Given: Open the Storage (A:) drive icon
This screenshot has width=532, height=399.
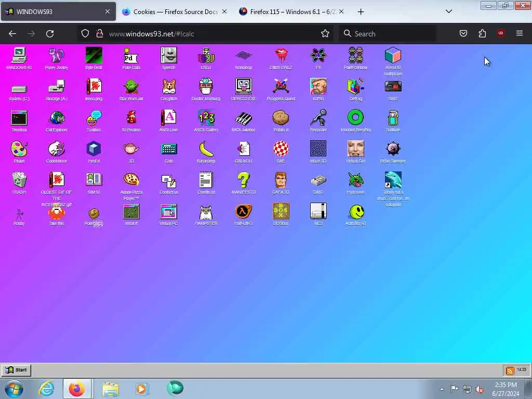Looking at the screenshot, I should [56, 87].
